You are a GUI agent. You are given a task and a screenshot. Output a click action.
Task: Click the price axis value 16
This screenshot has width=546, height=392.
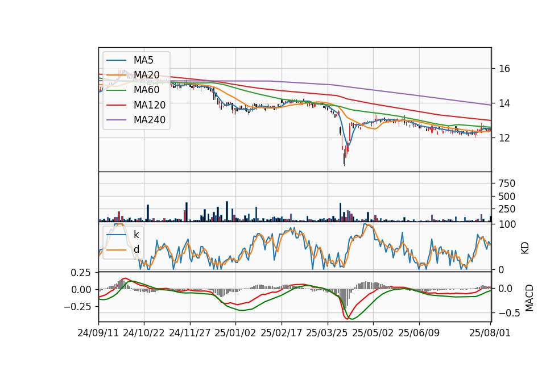(504, 69)
